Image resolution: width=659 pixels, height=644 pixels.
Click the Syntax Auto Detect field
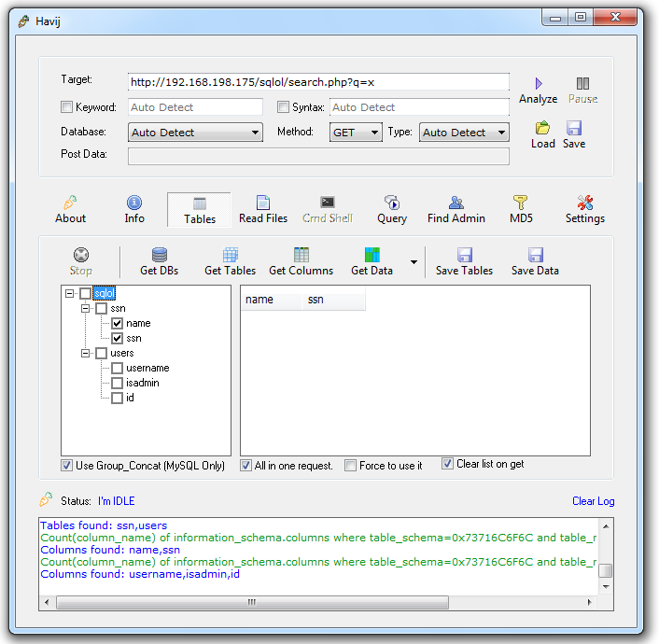coord(419,107)
